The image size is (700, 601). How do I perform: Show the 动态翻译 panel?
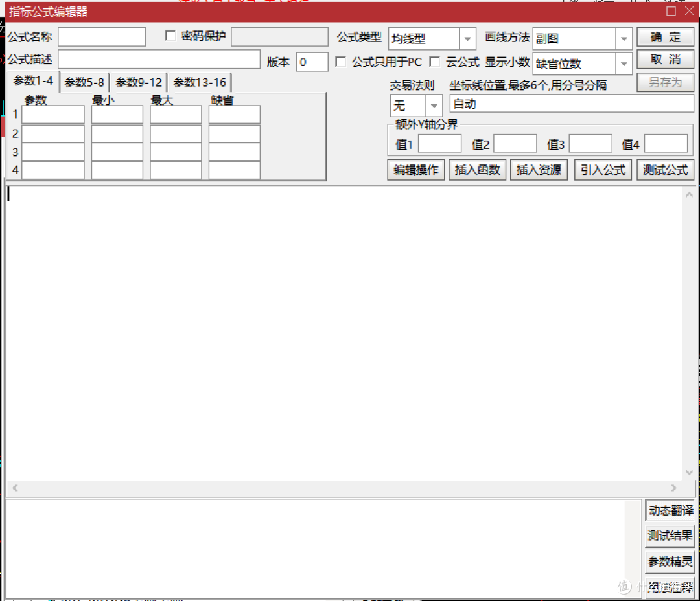click(x=670, y=510)
